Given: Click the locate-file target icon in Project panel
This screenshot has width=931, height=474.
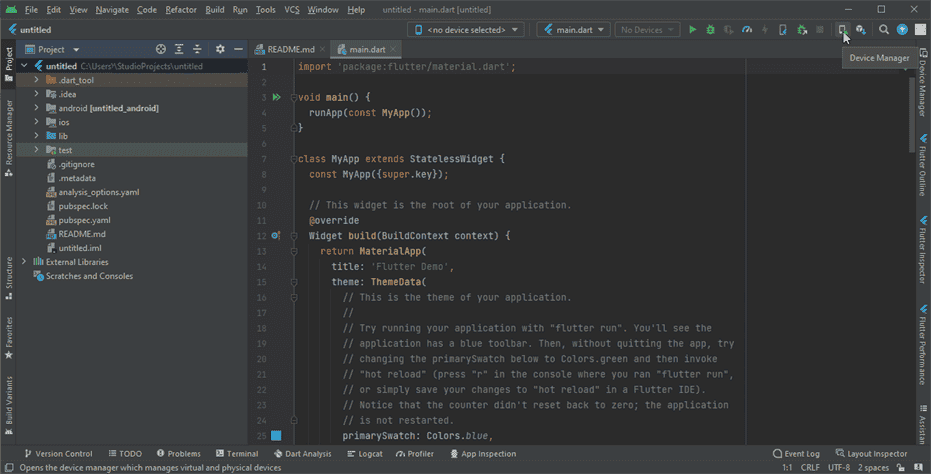Looking at the screenshot, I should coord(160,49).
